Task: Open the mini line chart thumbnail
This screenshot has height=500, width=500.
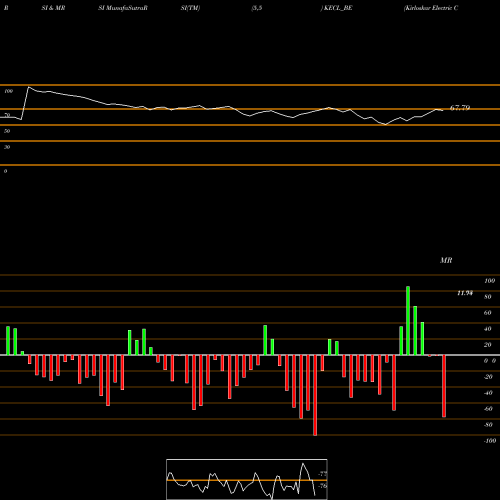Action: point(247,479)
